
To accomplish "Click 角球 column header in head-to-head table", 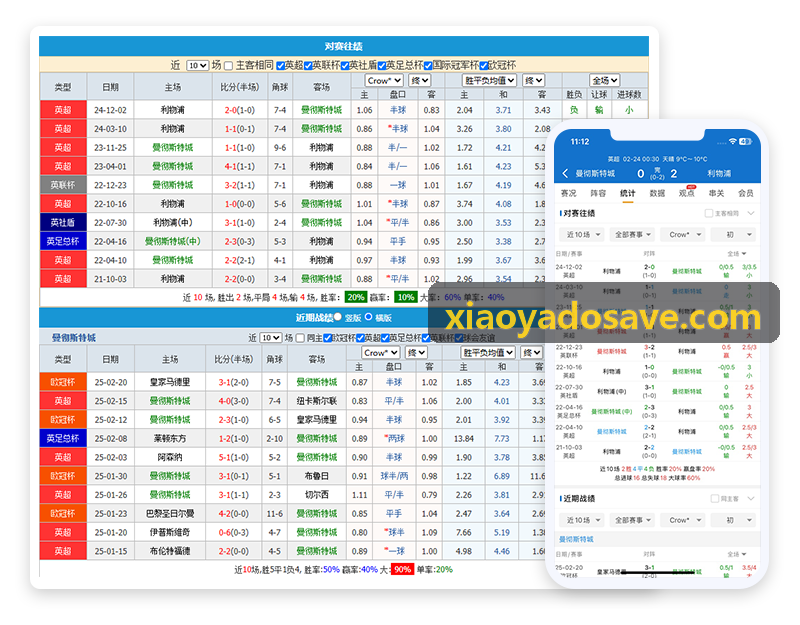I will pyautogui.click(x=280, y=87).
